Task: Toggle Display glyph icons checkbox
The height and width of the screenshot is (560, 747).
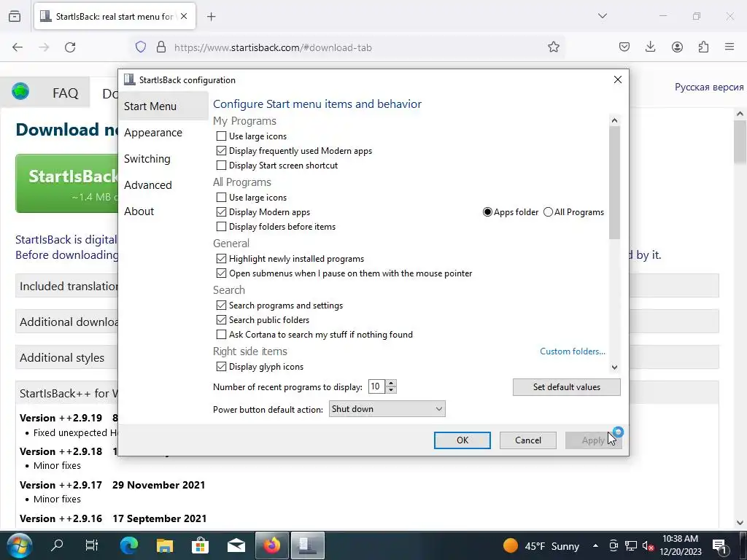Action: point(221,367)
